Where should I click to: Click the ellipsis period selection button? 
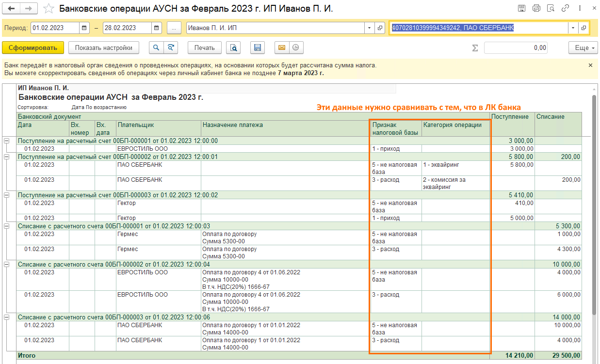[x=174, y=28]
